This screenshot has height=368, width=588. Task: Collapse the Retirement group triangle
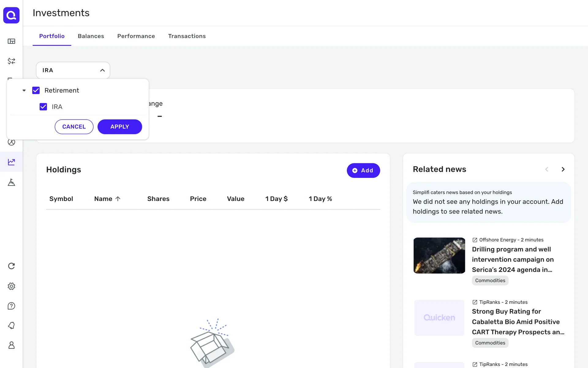coord(24,90)
